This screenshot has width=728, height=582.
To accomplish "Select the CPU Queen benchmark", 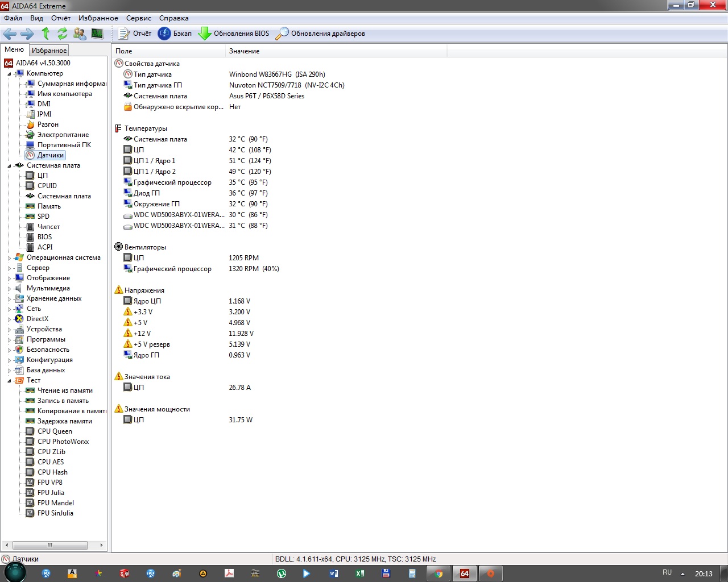I will pyautogui.click(x=55, y=431).
